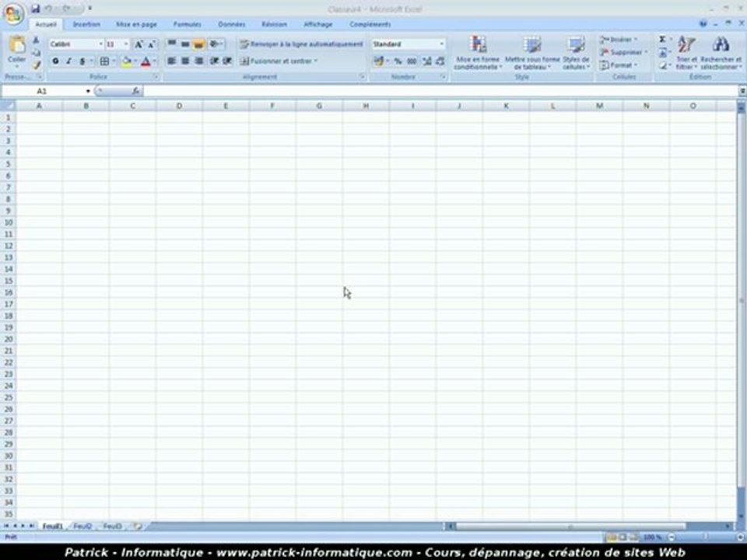This screenshot has height=560, width=747.
Task: Align cell content to the top
Action: (171, 44)
